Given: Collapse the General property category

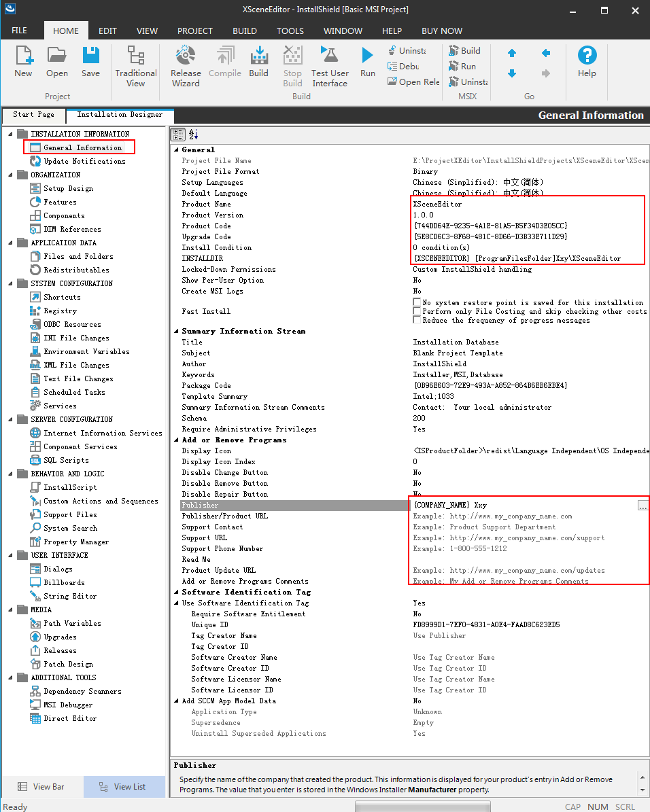Looking at the screenshot, I should [176, 149].
